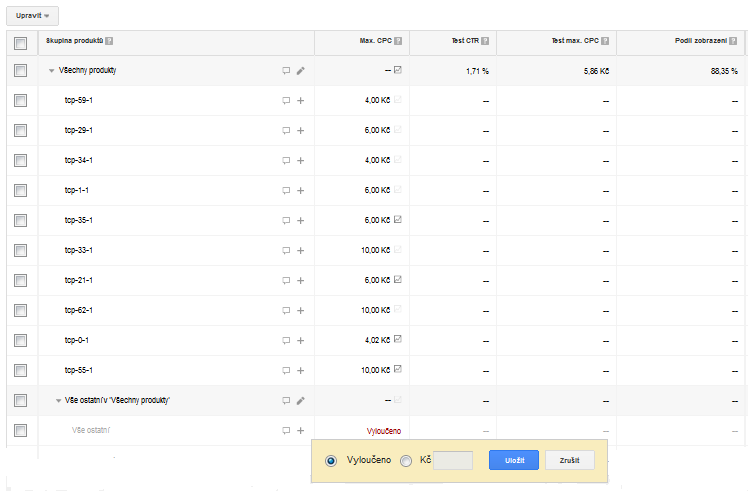
Task: Click the bid chart icon for top-35-1
Action: click(x=398, y=219)
